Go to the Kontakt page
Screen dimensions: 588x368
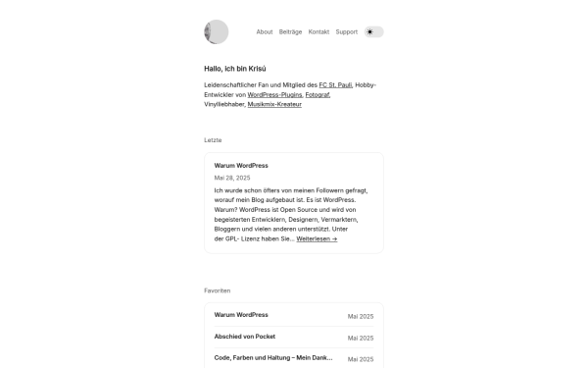click(318, 32)
